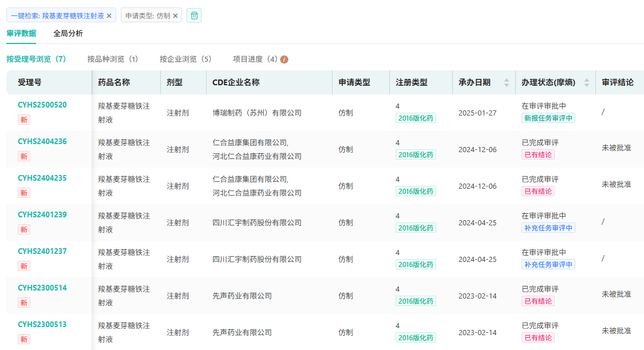644x350 pixels.
Task: Click the info icon beside 项目进度
Action: coord(285,59)
